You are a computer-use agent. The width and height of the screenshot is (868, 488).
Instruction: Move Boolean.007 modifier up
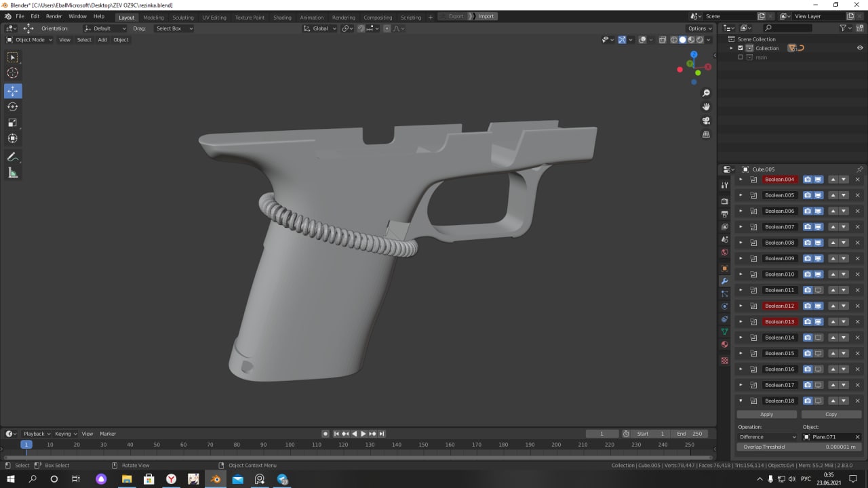(833, 227)
